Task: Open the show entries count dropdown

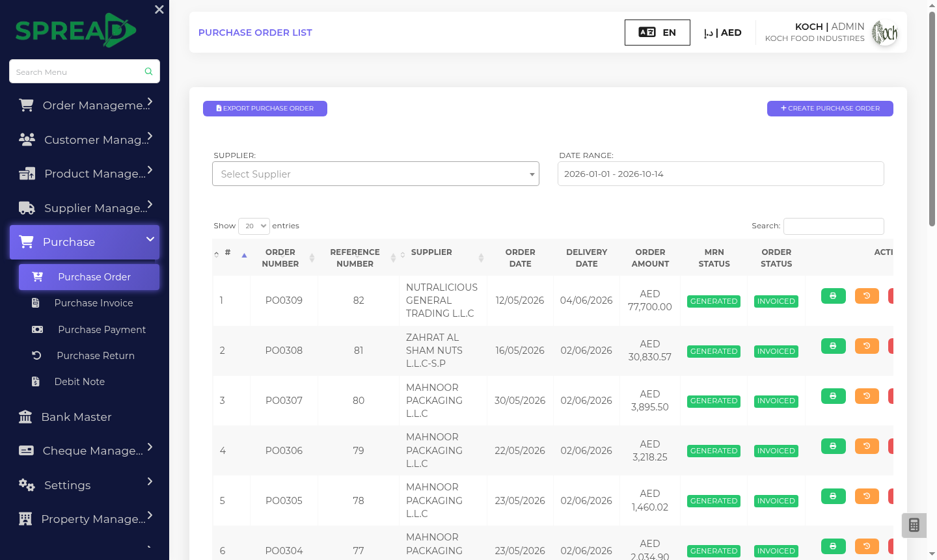Action: tap(254, 226)
